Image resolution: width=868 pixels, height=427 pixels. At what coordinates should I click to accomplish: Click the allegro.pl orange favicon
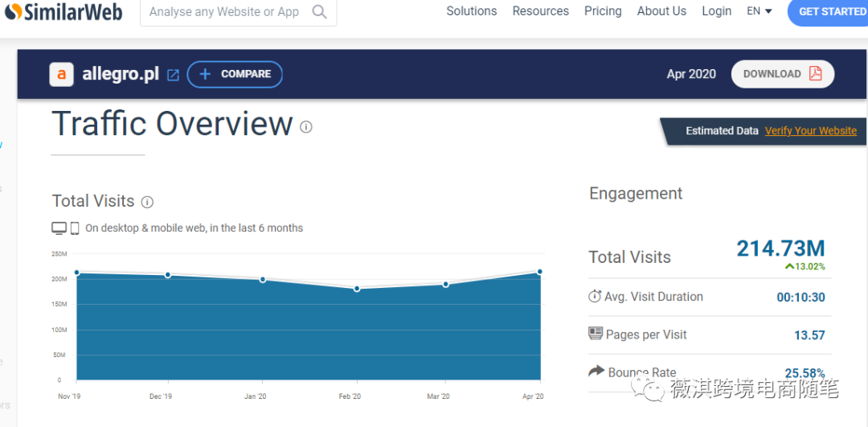click(x=62, y=74)
